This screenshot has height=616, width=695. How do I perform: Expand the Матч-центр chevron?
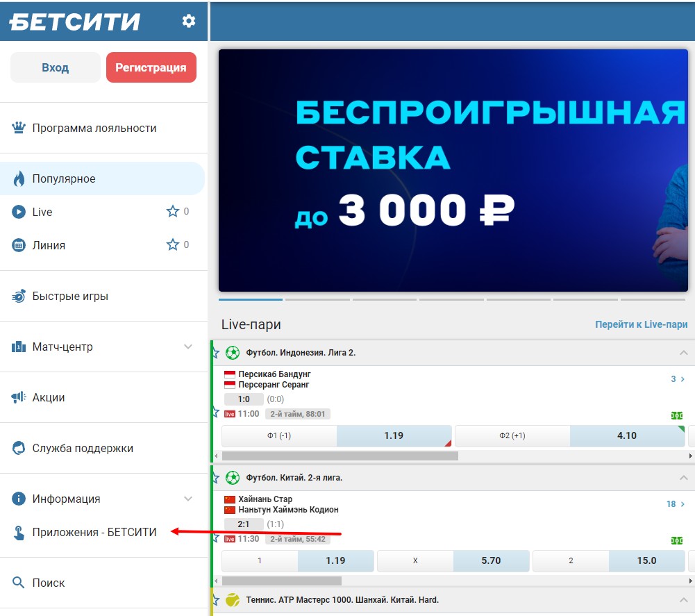point(188,347)
